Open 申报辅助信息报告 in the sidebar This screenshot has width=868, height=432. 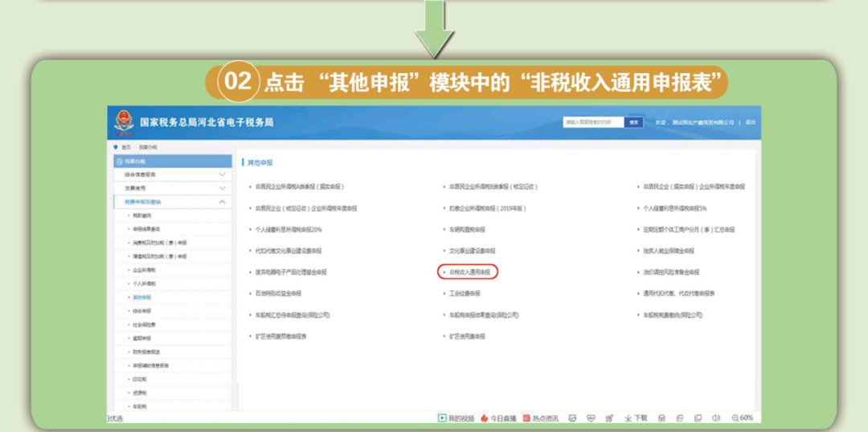click(150, 365)
